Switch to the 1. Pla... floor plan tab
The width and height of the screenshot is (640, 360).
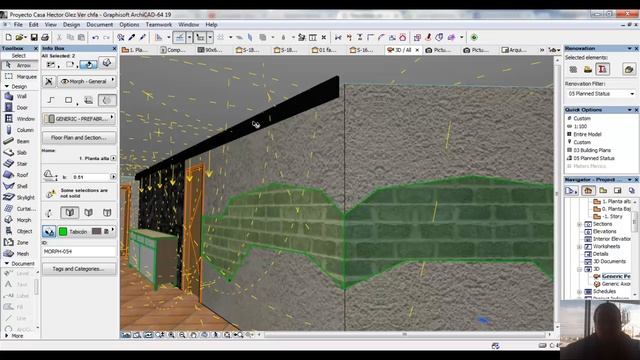point(136,50)
